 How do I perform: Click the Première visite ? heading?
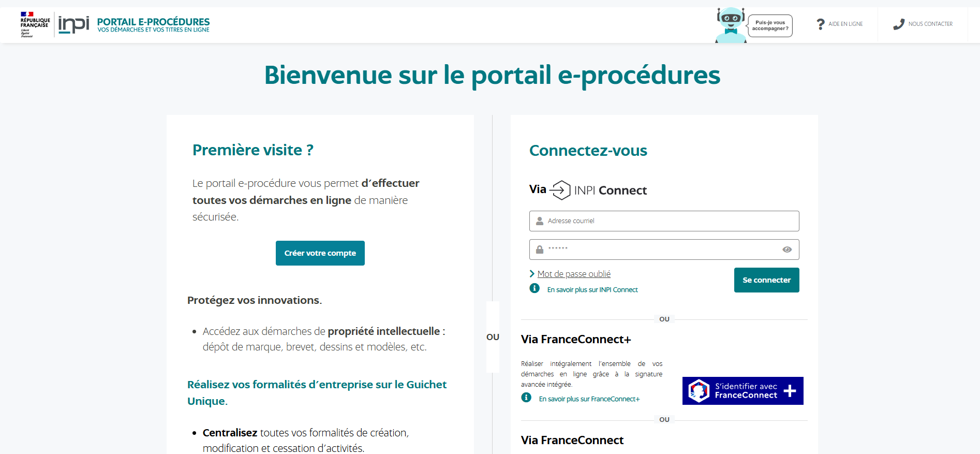[253, 150]
